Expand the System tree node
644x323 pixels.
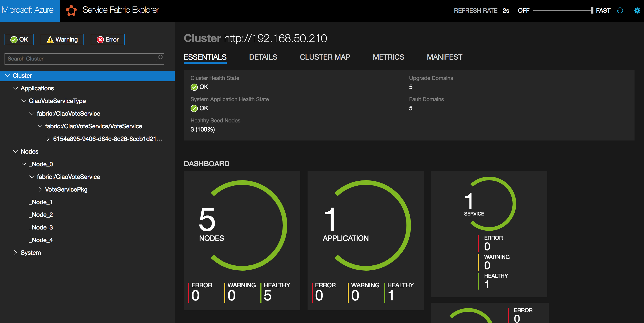click(16, 253)
